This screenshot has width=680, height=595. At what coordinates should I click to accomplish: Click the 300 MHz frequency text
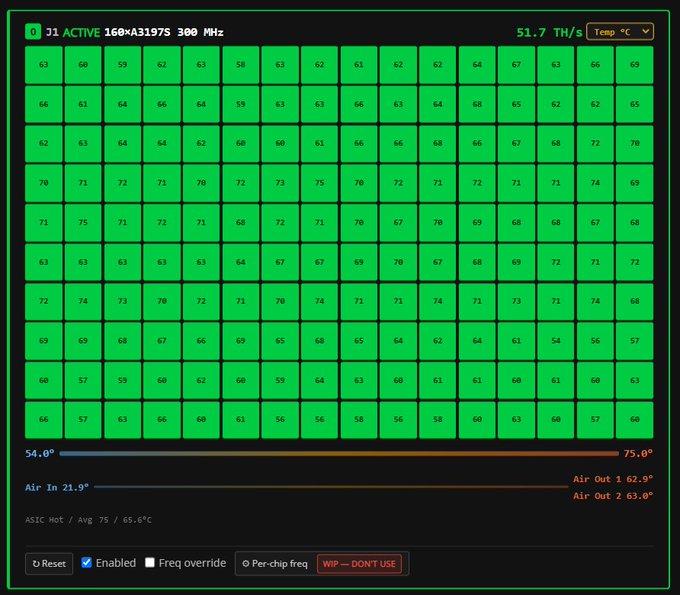200,32
